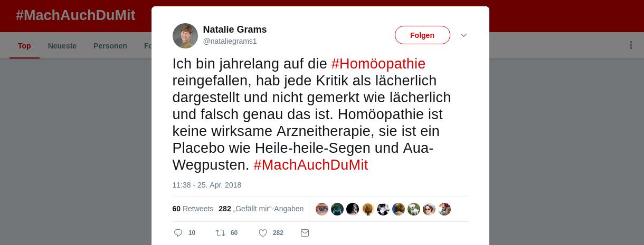Send tweet via direct message envelope icon
Viewport: 644px width, 245px height.
tap(305, 233)
